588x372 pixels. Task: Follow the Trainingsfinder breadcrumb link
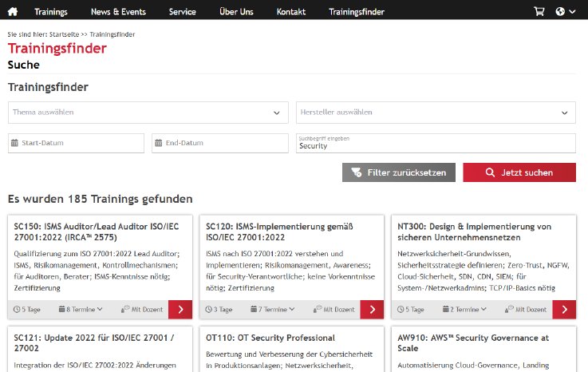click(112, 34)
